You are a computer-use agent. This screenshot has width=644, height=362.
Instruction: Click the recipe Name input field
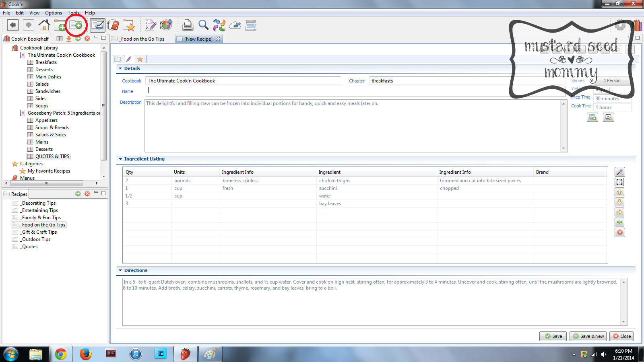[328, 91]
